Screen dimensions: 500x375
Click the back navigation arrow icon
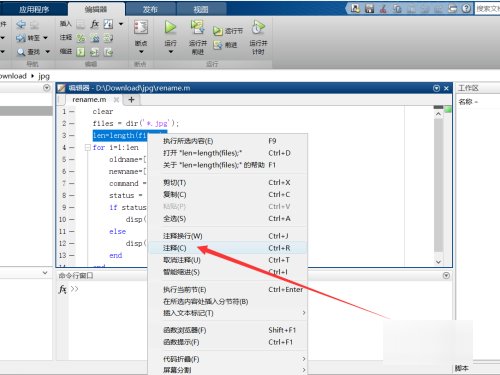[21, 24]
